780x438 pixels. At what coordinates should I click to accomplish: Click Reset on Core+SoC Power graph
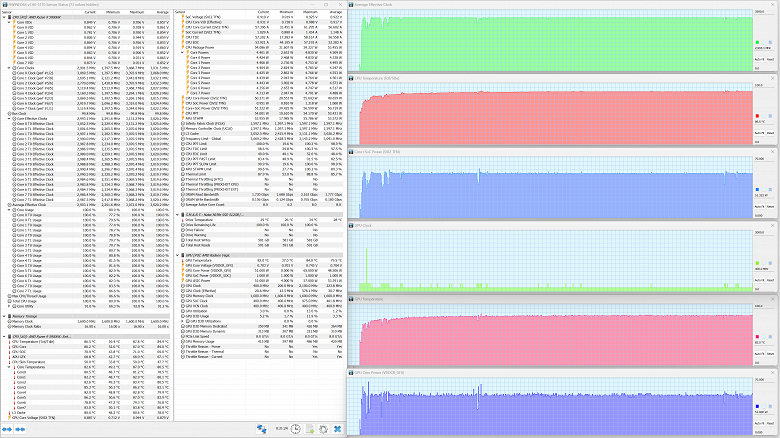pos(771,207)
